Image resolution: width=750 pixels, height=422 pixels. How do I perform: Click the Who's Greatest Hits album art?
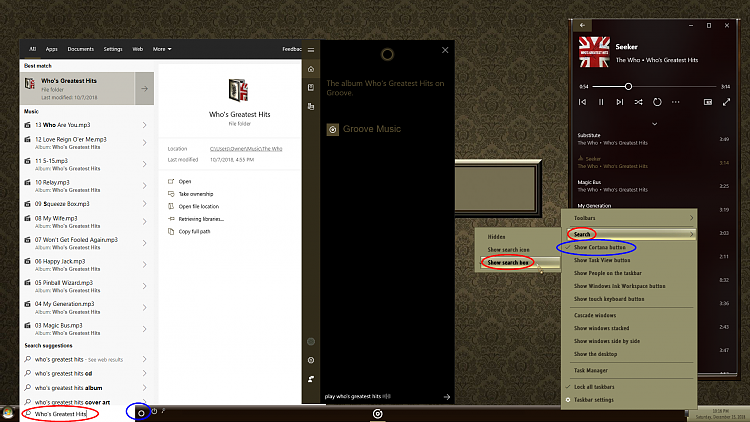594,52
